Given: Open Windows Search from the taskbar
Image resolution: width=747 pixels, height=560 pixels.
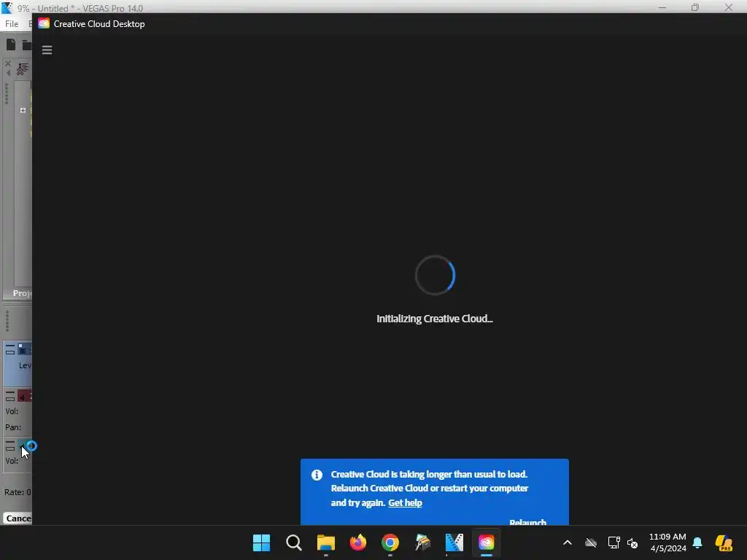Looking at the screenshot, I should [294, 542].
